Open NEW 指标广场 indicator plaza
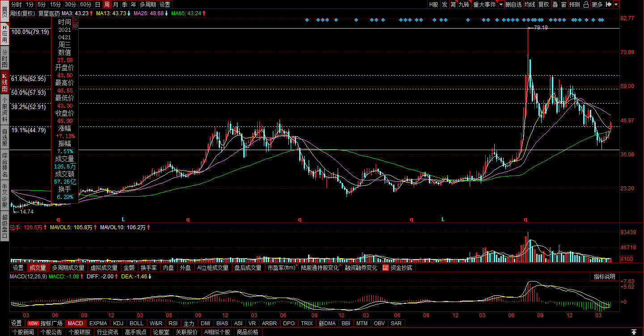The height and width of the screenshot is (336, 644). pyautogui.click(x=45, y=323)
